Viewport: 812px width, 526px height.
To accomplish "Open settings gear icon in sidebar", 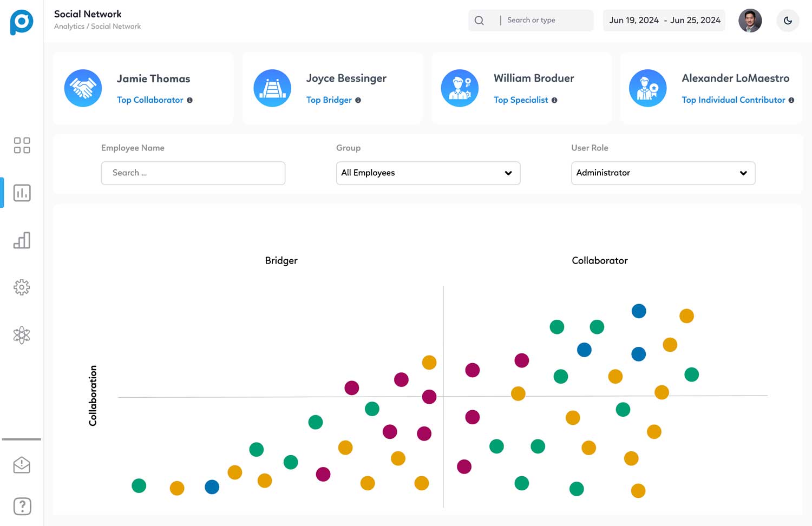I will coord(22,287).
